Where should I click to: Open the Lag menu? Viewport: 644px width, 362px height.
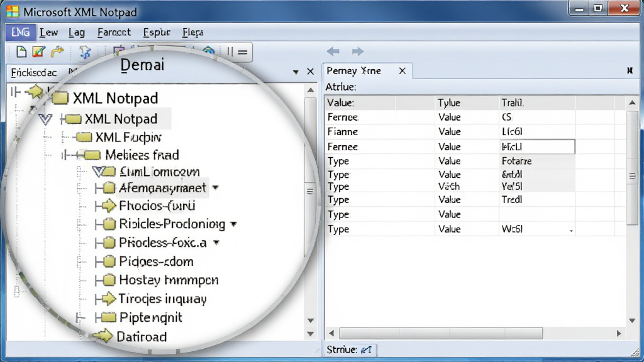(76, 32)
